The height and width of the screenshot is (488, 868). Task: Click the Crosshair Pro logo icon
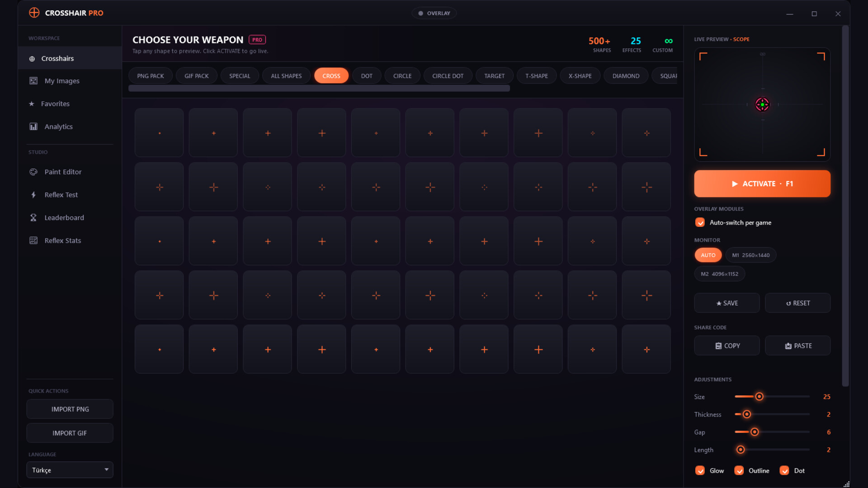click(34, 13)
